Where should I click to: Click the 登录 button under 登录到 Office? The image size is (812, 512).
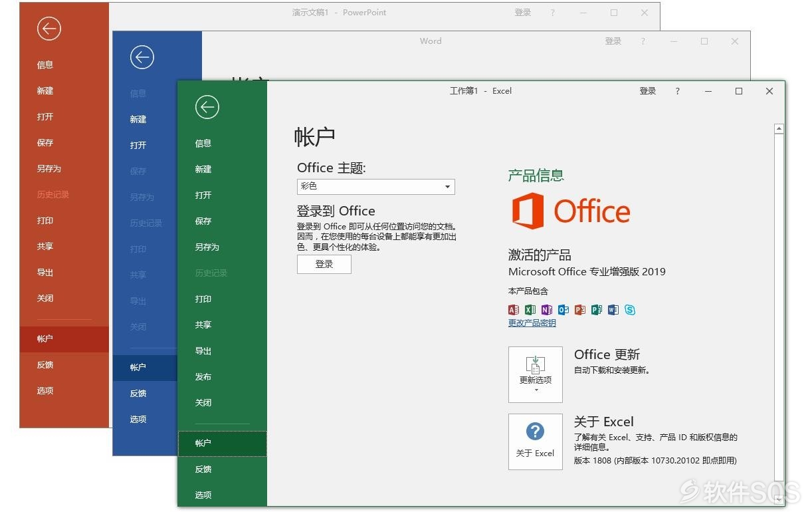click(x=324, y=264)
